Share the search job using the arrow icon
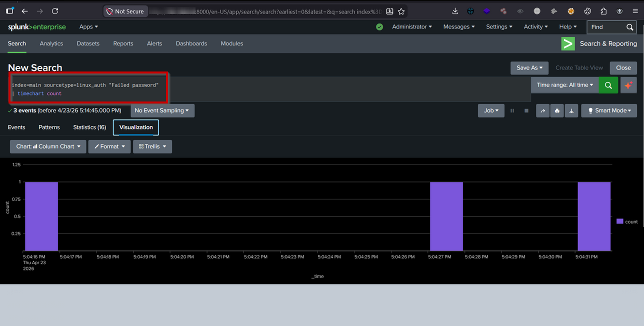This screenshot has height=326, width=644. coord(542,110)
